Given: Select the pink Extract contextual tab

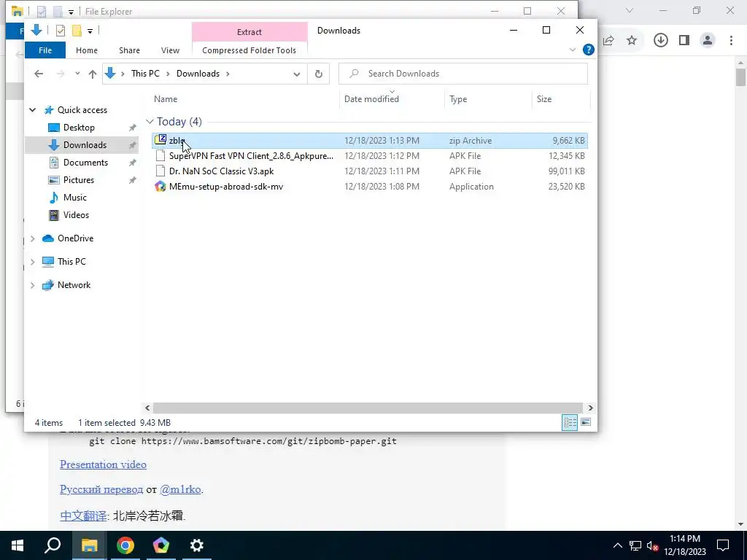Looking at the screenshot, I should pos(249,32).
